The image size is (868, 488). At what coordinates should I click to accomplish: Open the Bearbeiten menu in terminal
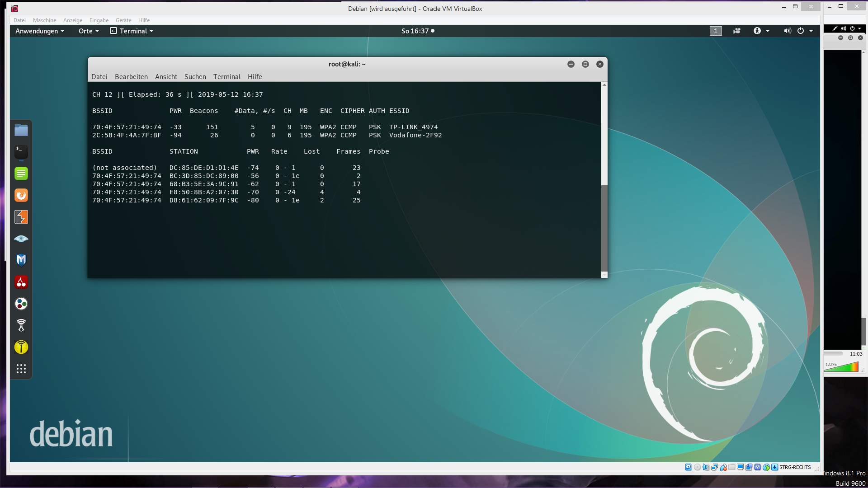pos(131,77)
